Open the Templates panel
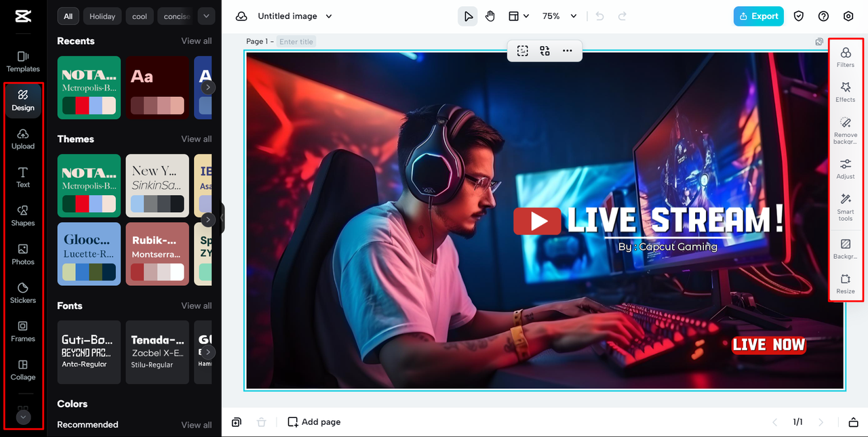This screenshot has height=437, width=868. (x=23, y=62)
